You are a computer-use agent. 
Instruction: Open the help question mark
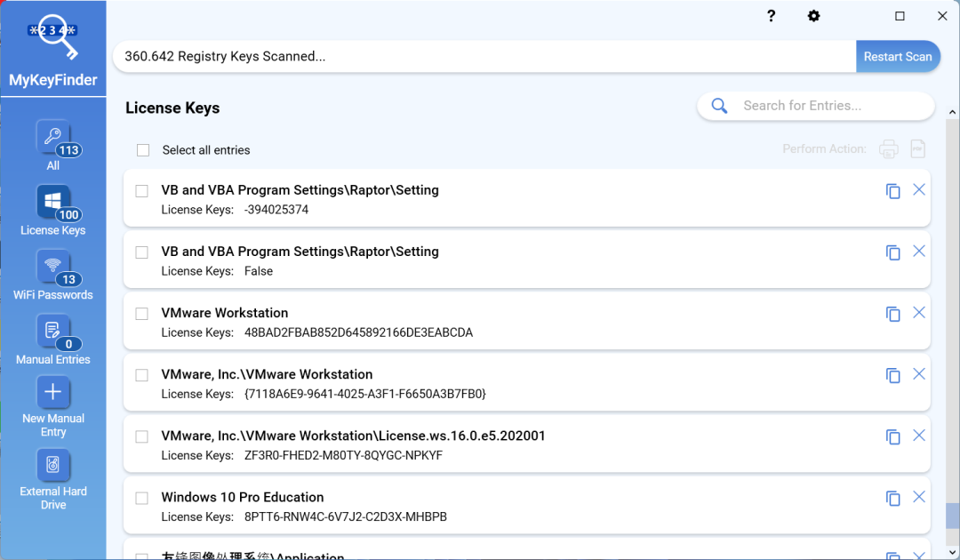tap(771, 15)
